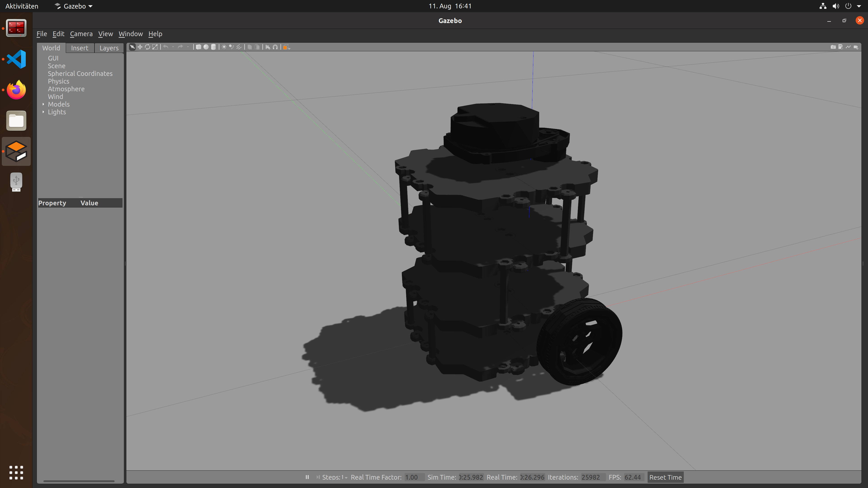This screenshot has height=488, width=868.
Task: Take a screenshot with camera icon
Action: coord(833,47)
